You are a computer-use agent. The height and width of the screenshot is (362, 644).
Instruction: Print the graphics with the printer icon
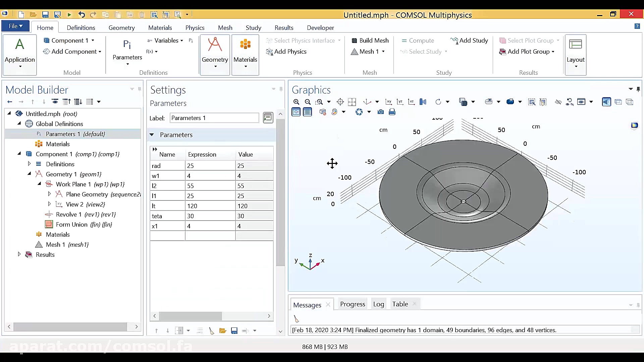click(392, 112)
